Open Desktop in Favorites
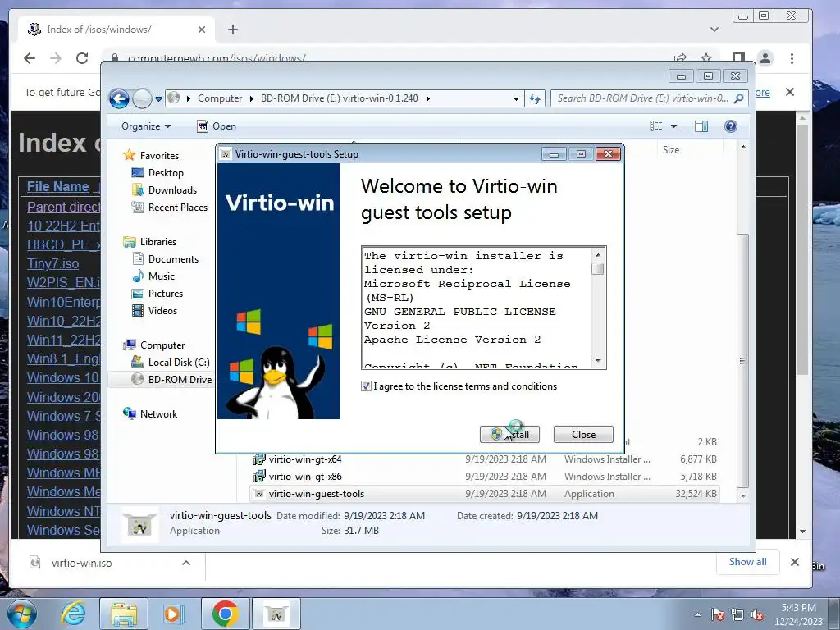The image size is (840, 630). click(166, 173)
